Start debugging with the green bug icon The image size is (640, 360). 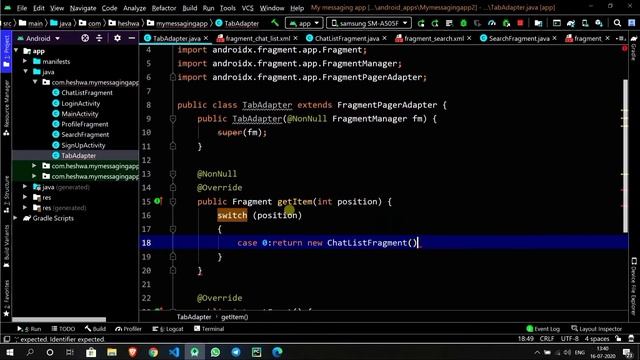463,23
